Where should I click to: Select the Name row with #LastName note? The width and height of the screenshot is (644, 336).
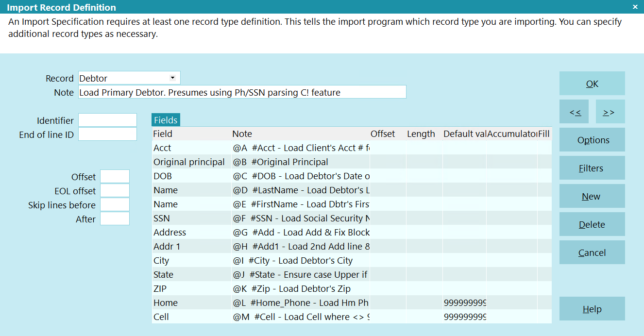352,190
